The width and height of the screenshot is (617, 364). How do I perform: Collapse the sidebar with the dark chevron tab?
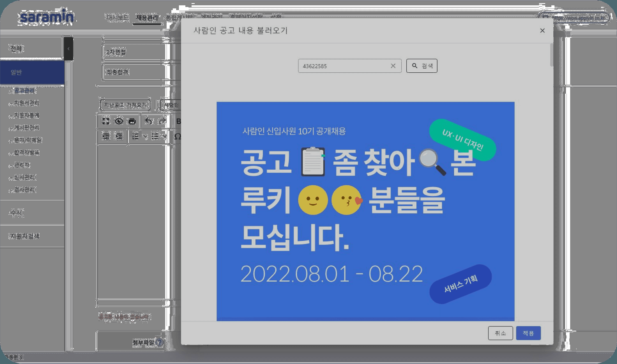tap(68, 49)
